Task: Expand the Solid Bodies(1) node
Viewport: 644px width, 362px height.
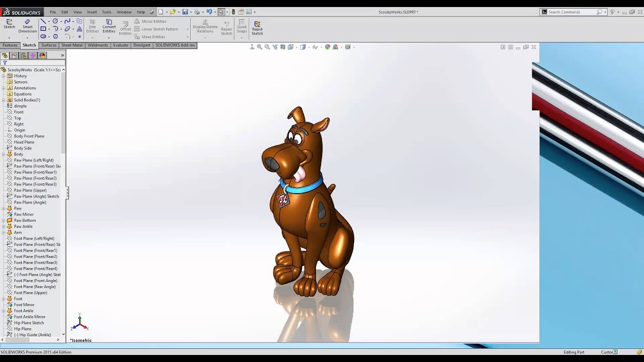Action: [3, 100]
